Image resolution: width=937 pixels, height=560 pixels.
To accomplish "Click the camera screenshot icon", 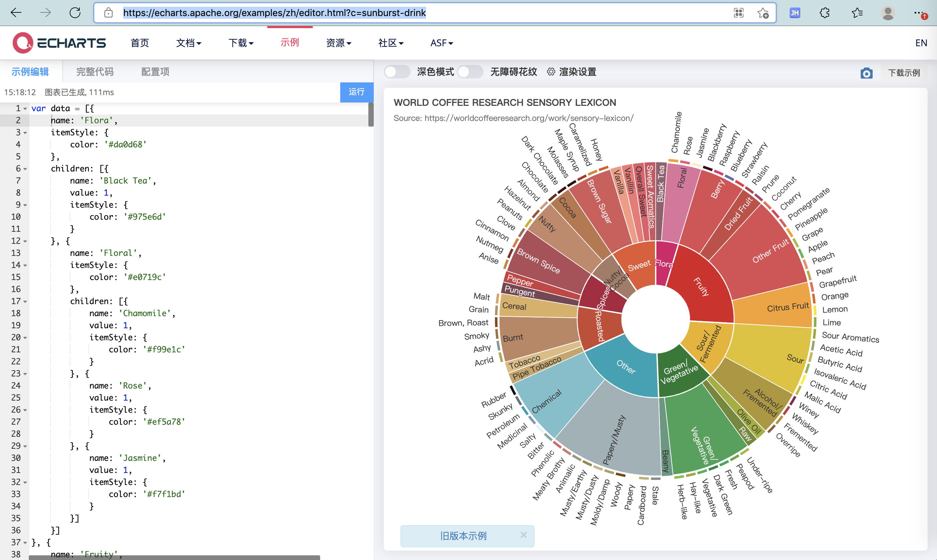I will click(x=866, y=73).
